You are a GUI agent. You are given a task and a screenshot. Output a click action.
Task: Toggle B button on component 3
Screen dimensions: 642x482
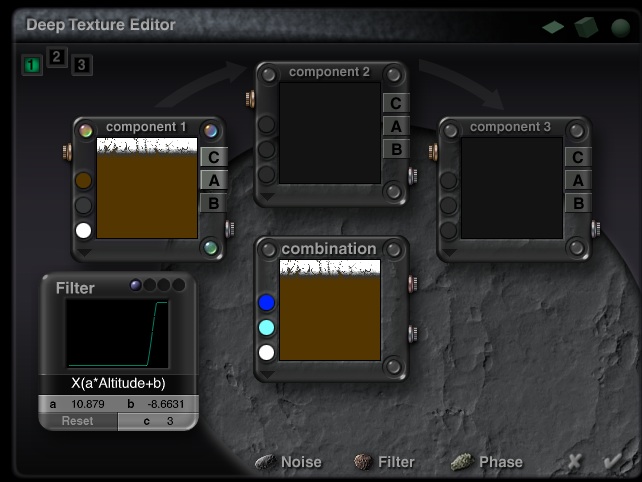pyautogui.click(x=578, y=203)
